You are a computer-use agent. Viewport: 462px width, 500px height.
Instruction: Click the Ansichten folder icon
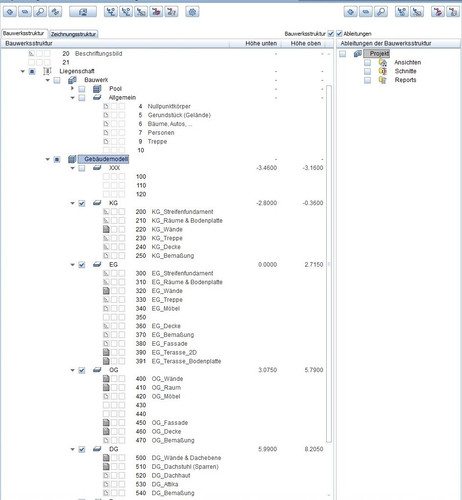click(x=383, y=62)
